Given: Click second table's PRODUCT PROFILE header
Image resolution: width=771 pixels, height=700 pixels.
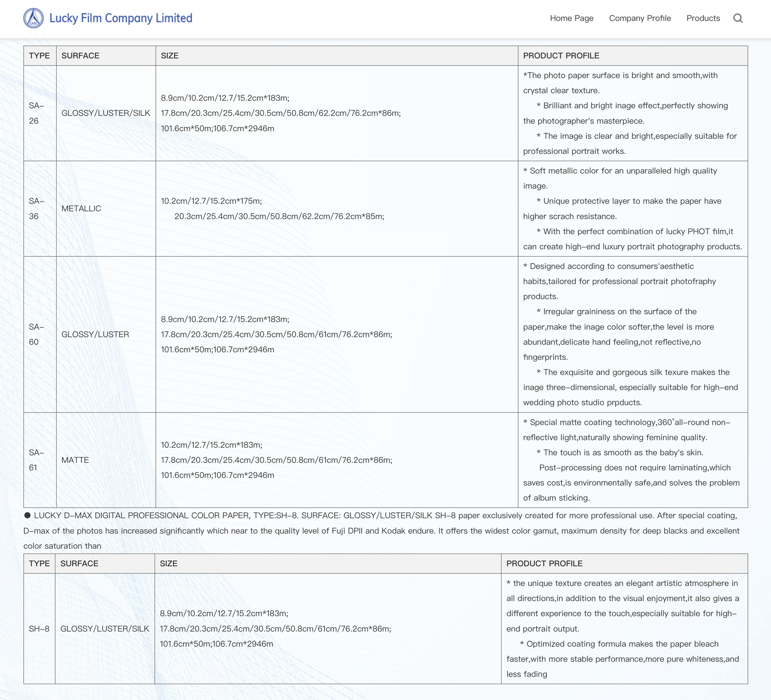Looking at the screenshot, I should 625,563.
